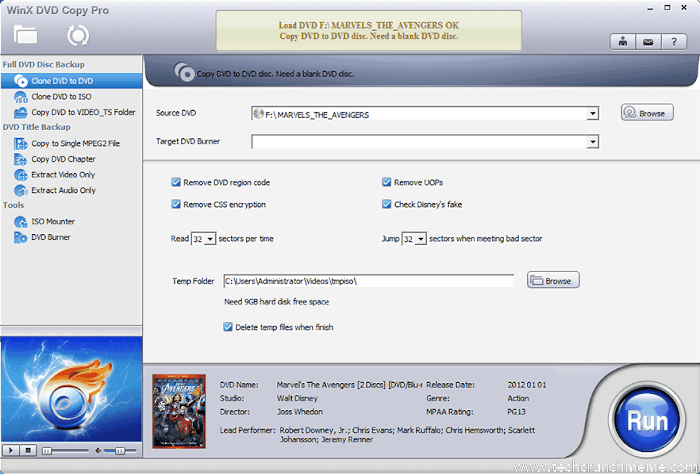Click the refresh disc icon in the toolbar
Screen dimensions: 700x475
[x=78, y=35]
